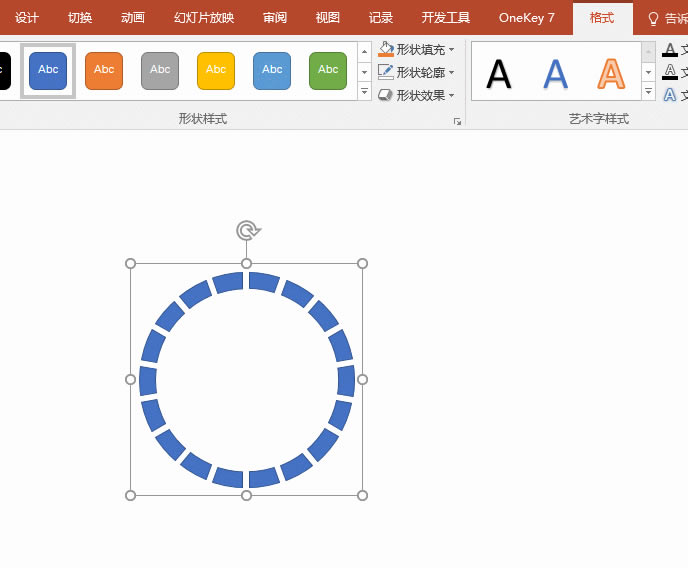The width and height of the screenshot is (688, 568).
Task: Apply the blue A WordArt style
Action: coord(555,74)
